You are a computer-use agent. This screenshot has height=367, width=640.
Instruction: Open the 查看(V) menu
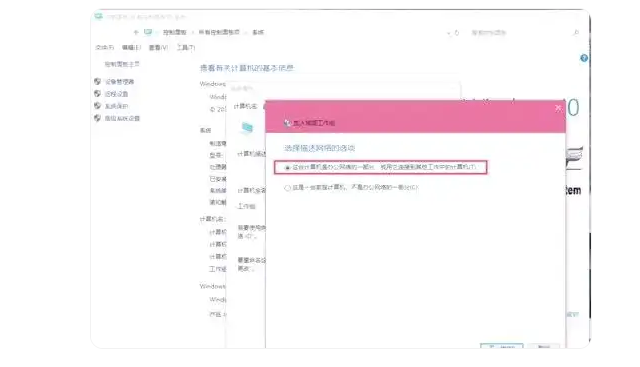[x=158, y=48]
